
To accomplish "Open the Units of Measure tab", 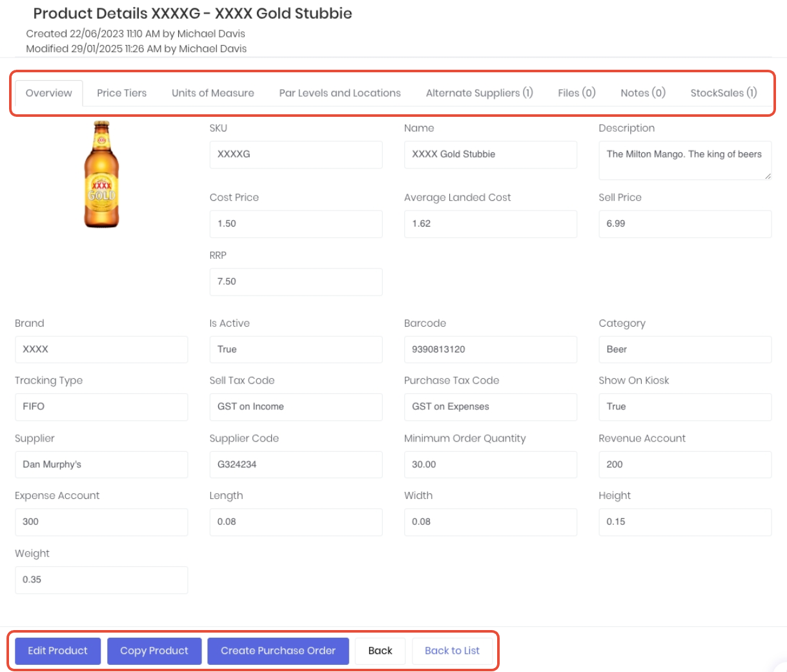I will click(213, 93).
